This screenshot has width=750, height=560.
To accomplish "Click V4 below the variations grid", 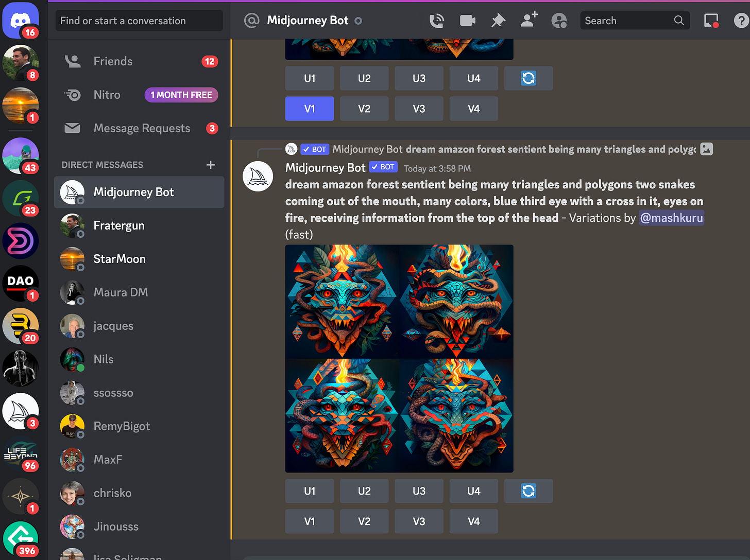I will (474, 521).
